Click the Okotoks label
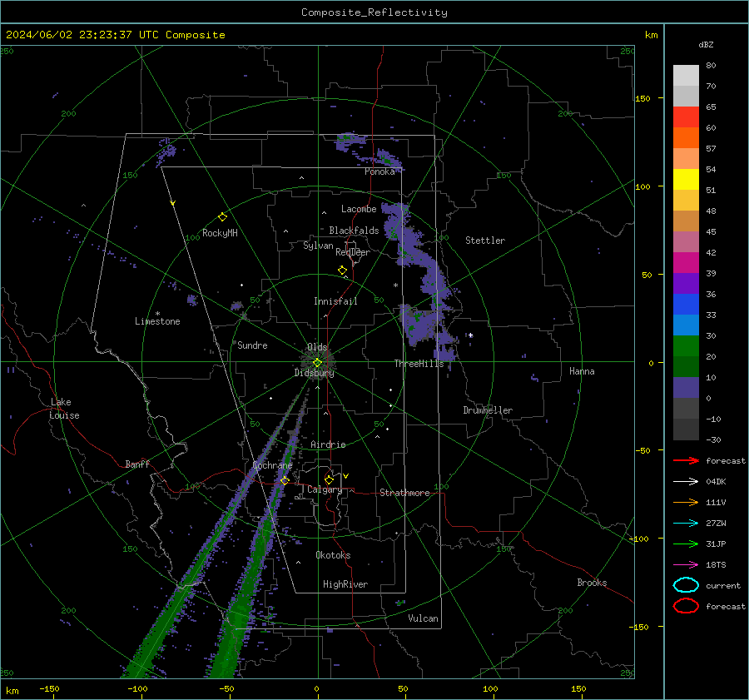 point(333,555)
